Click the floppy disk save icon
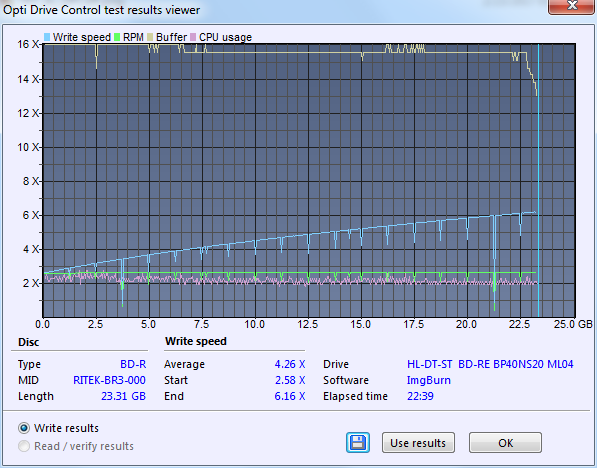Screen dimensions: 597x468 click(x=358, y=442)
